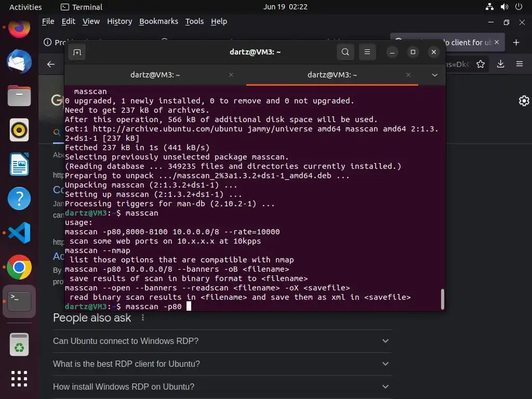The height and width of the screenshot is (399, 532).
Task: Expand 'Can Ubuntu connect to Windows RDP?'
Action: click(222, 341)
